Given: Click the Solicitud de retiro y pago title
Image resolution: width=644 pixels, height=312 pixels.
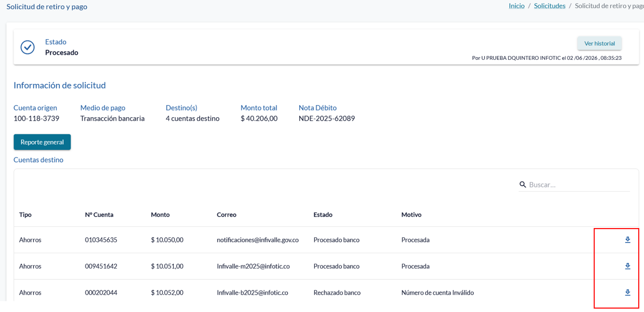Looking at the screenshot, I should coord(47,7).
